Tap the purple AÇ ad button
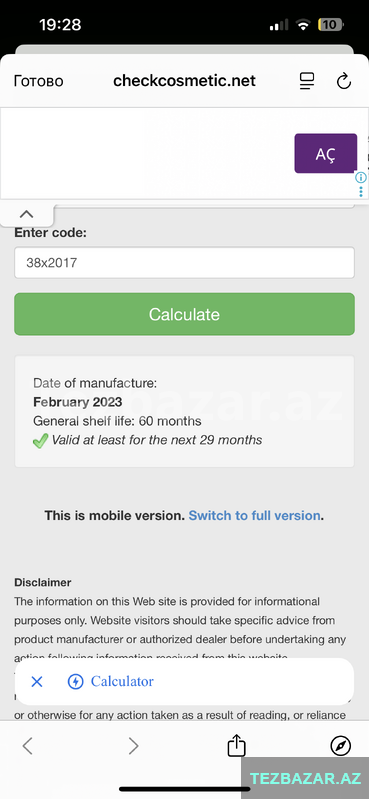Image resolution: width=369 pixels, height=799 pixels. [x=326, y=153]
